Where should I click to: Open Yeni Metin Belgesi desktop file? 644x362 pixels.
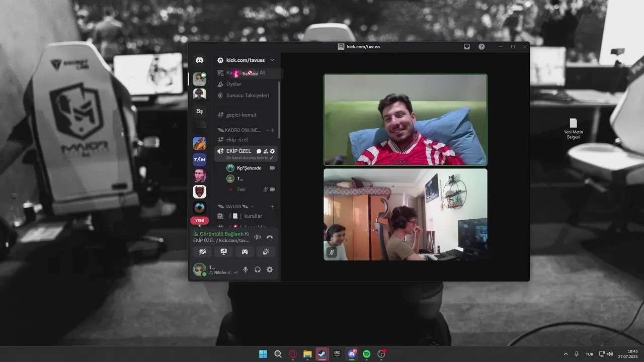[x=573, y=129]
